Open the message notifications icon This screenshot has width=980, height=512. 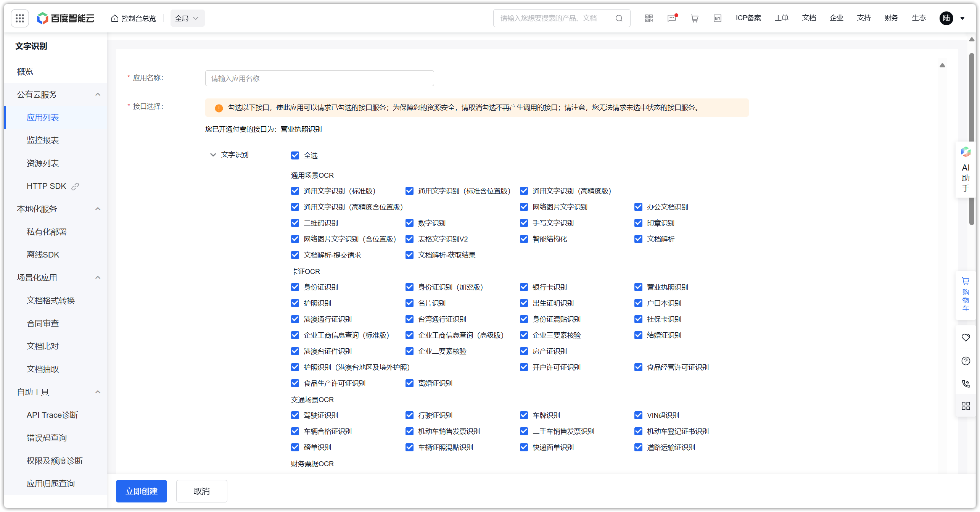[672, 18]
